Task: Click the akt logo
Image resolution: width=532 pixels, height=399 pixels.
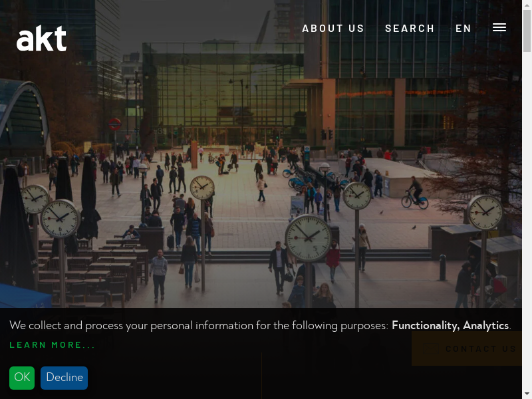Action: (41, 39)
